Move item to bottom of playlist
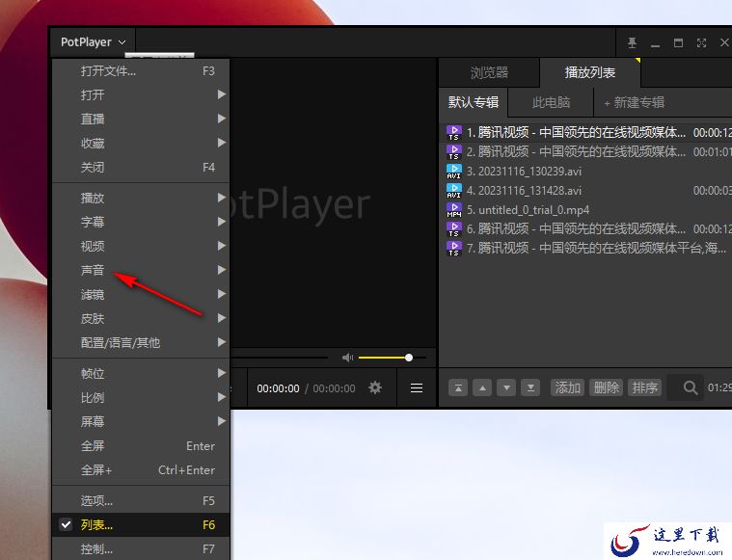Screen dimensions: 732x560 point(530,387)
